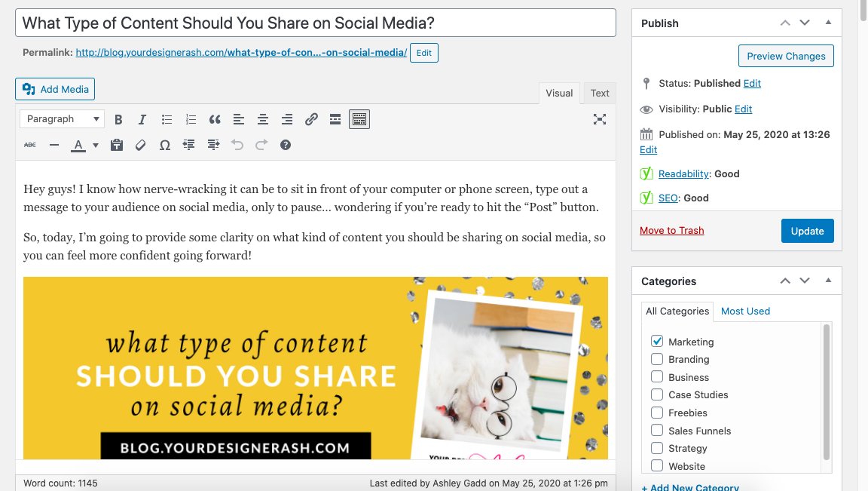Open the SEO analysis link
The image size is (868, 491).
click(x=668, y=198)
